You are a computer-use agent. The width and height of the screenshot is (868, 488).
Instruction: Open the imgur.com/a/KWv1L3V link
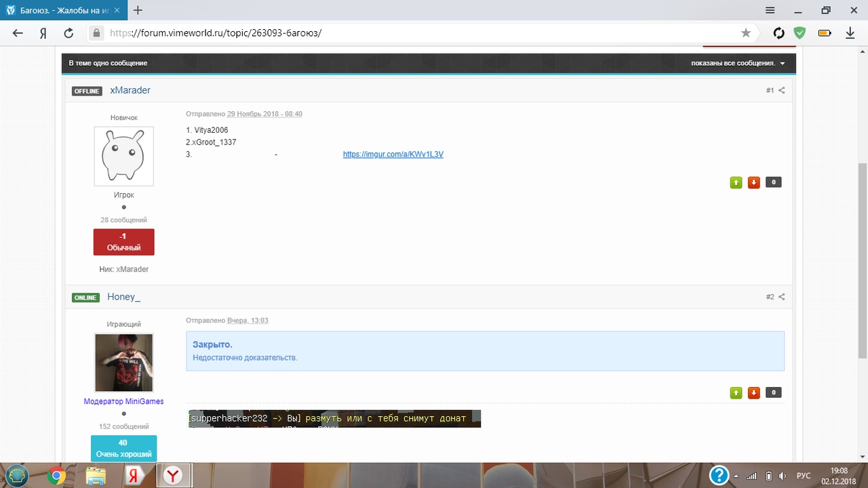[393, 155]
